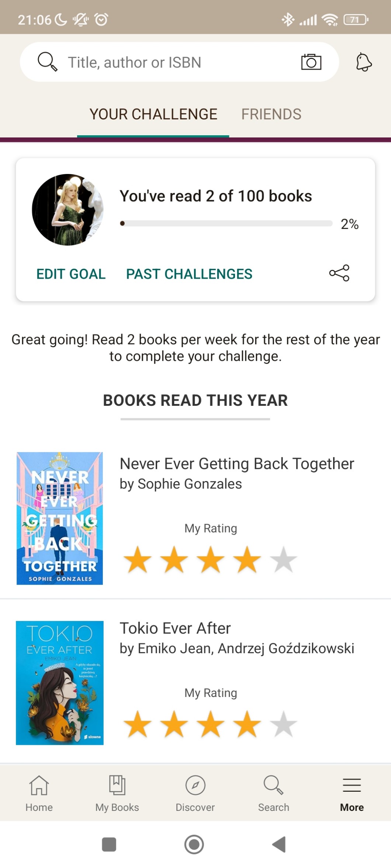Select the Your Challenge tab
The image size is (391, 868).
click(x=153, y=114)
